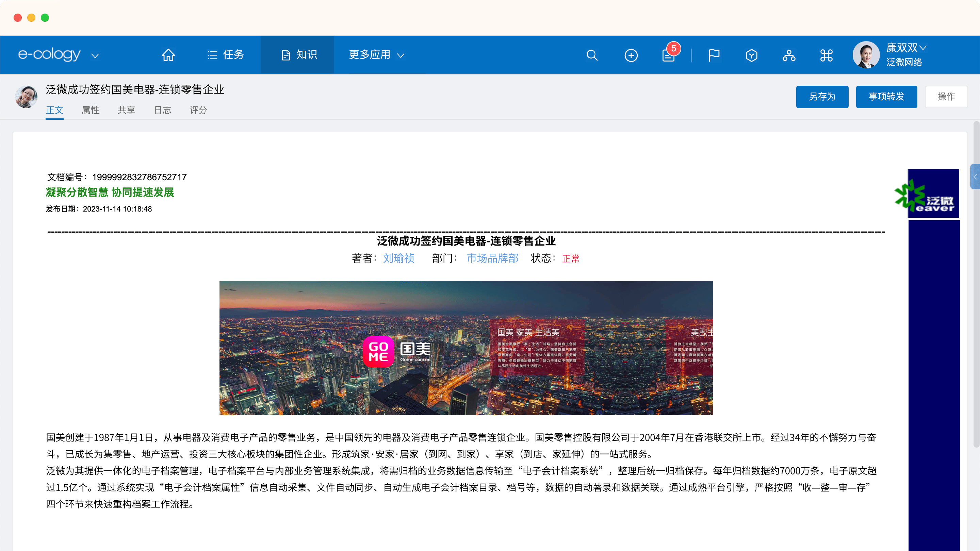Go to the home page icon

coord(168,55)
